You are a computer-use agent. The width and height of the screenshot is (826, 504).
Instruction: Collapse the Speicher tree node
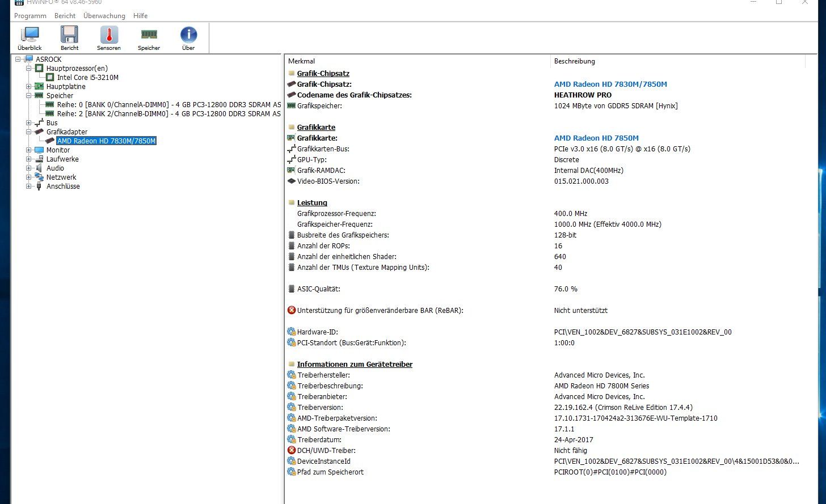[29, 95]
